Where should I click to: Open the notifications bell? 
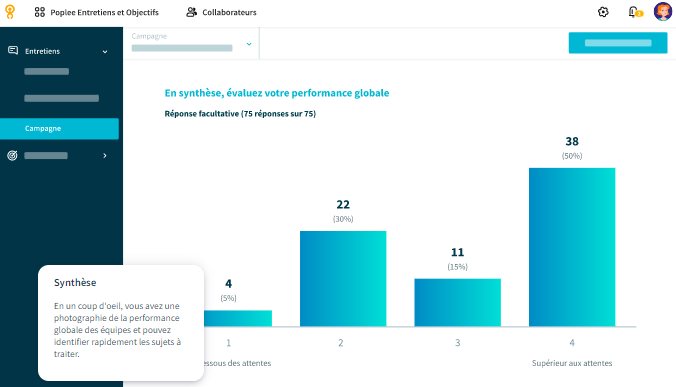632,12
